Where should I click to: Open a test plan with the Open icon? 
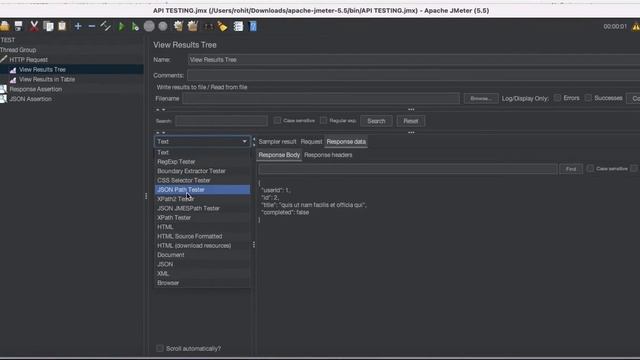pos(5,26)
